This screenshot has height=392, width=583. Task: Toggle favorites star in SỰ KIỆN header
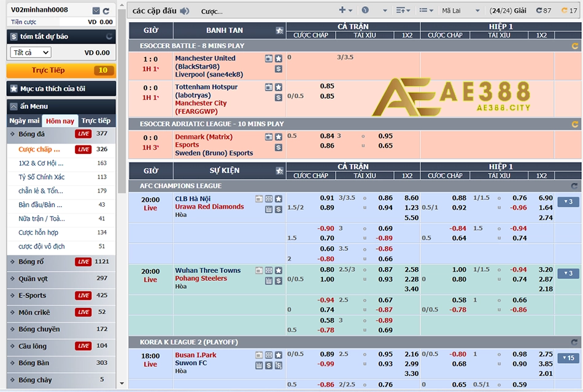coord(280,171)
